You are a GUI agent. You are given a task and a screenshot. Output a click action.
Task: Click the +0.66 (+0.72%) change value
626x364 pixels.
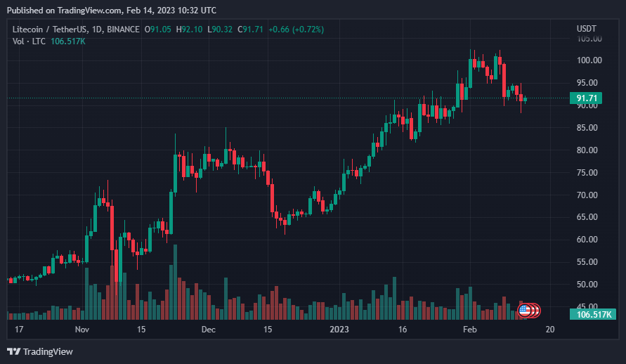(x=296, y=30)
